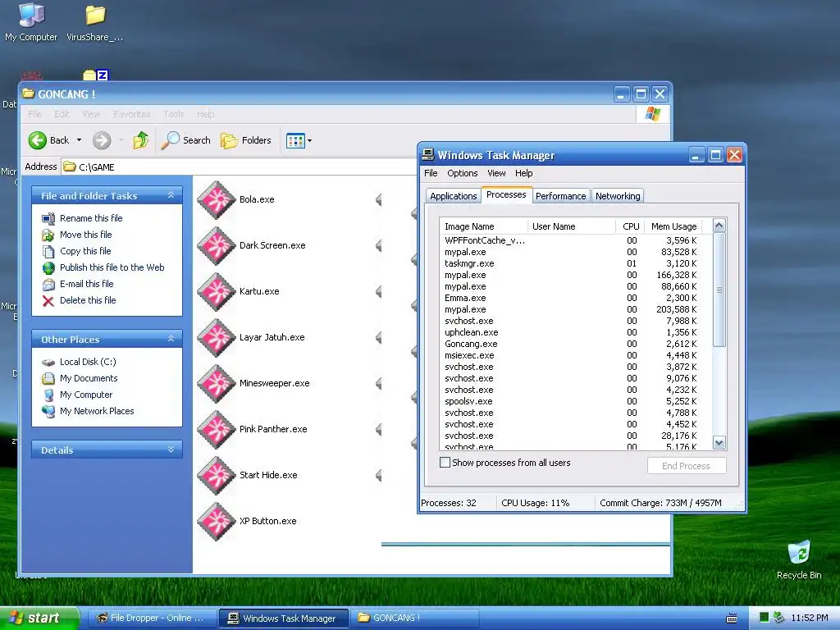Switch to the Performance tab

[561, 196]
